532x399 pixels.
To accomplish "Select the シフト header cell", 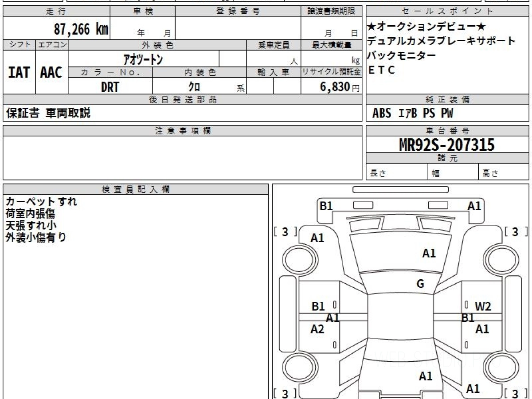I will 19,45.
